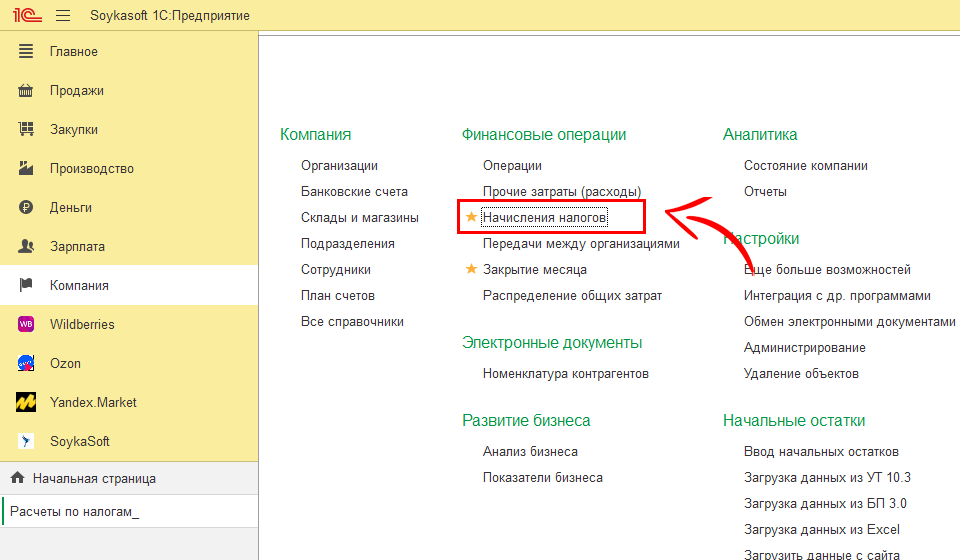This screenshot has height=560, width=960.
Task: Open the Производство section
Action: click(91, 168)
